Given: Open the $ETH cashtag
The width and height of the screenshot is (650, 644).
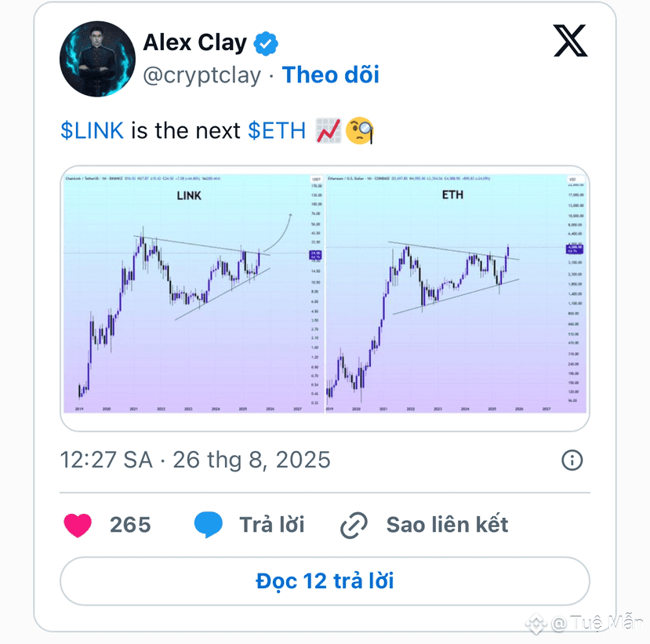Looking at the screenshot, I should (x=277, y=131).
